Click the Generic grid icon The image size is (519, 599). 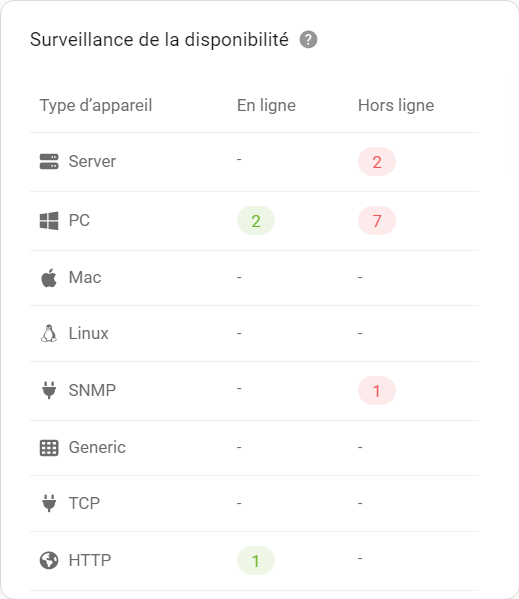pos(49,448)
